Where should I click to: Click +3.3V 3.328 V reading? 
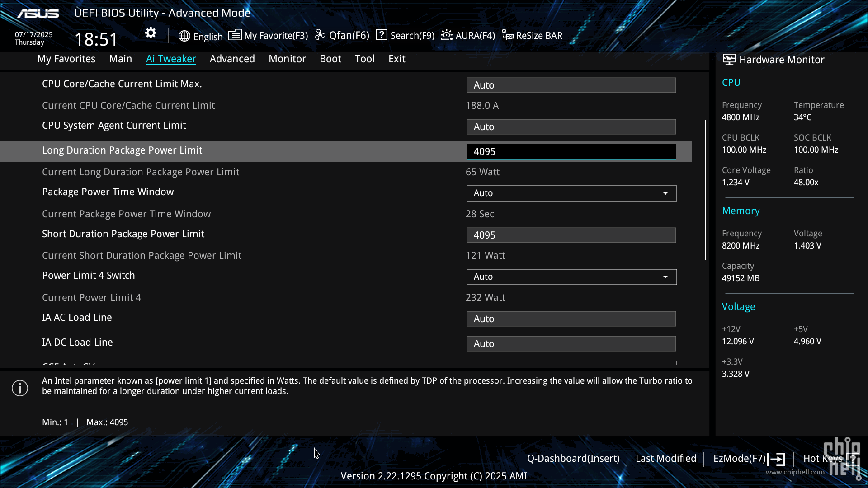pyautogui.click(x=736, y=374)
